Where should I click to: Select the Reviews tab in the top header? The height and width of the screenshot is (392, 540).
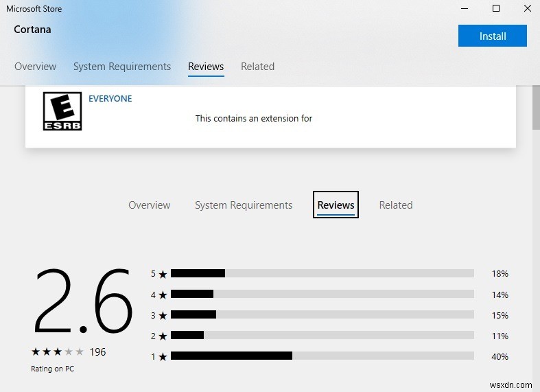[206, 66]
